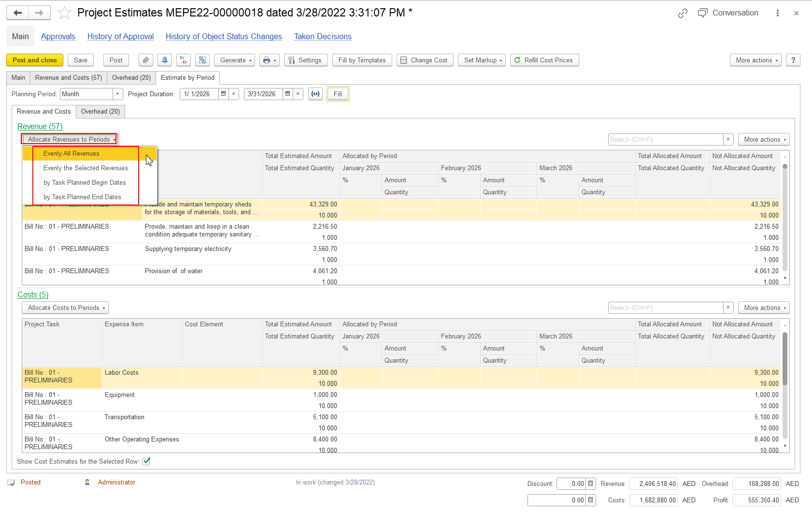Open History of Approval

(x=120, y=36)
